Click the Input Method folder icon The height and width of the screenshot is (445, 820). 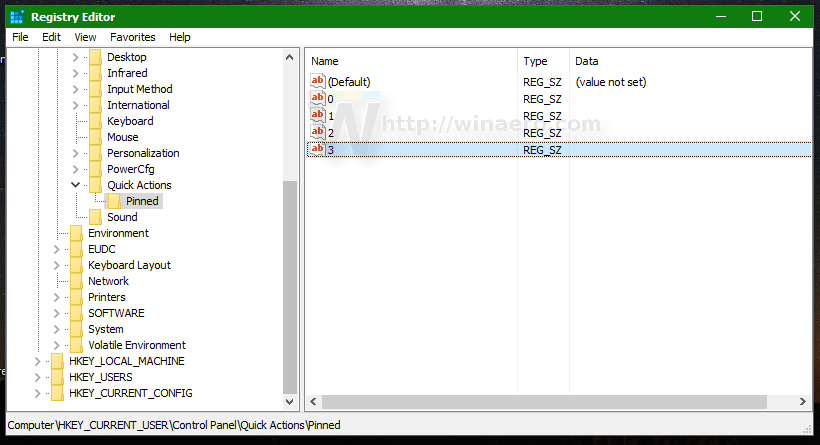[x=95, y=89]
